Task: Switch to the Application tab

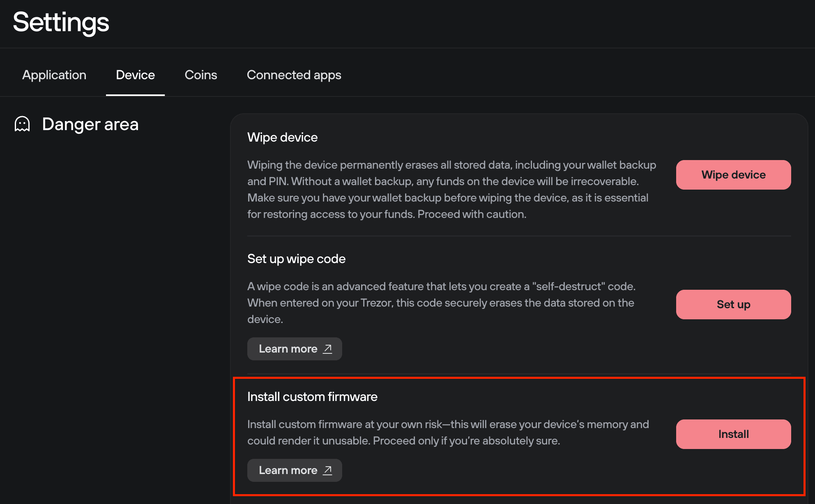Action: pyautogui.click(x=54, y=75)
